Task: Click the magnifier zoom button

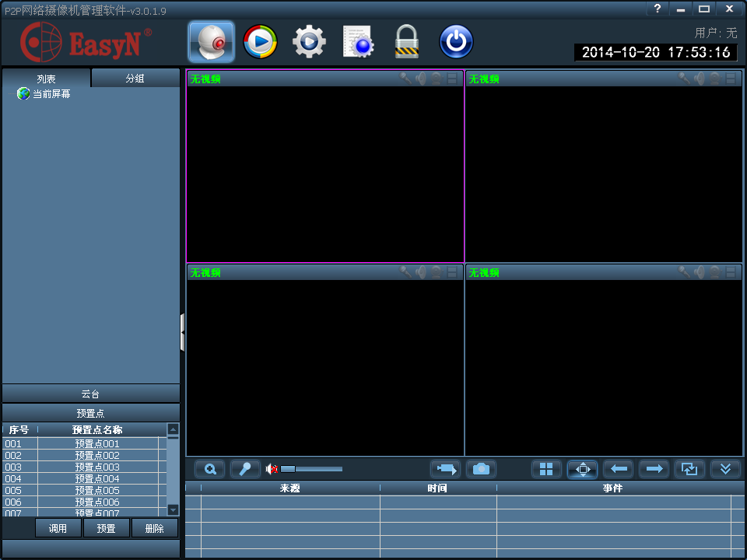Action: click(x=210, y=469)
